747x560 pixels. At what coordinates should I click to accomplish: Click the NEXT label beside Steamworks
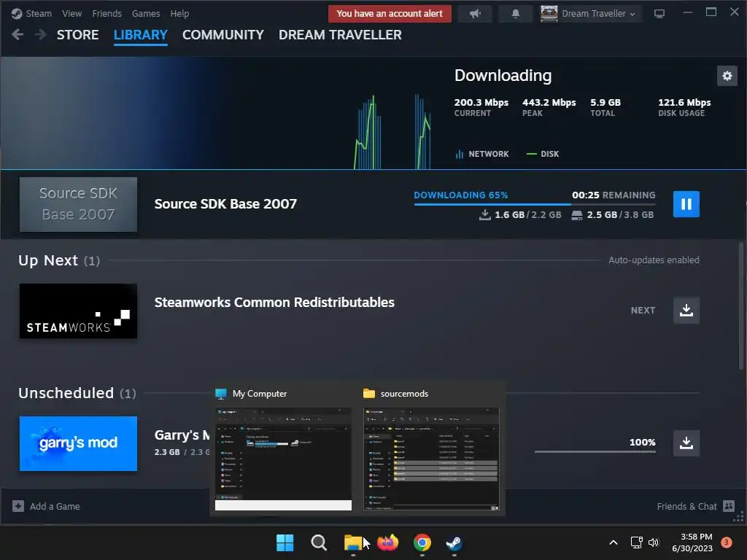pyautogui.click(x=643, y=311)
